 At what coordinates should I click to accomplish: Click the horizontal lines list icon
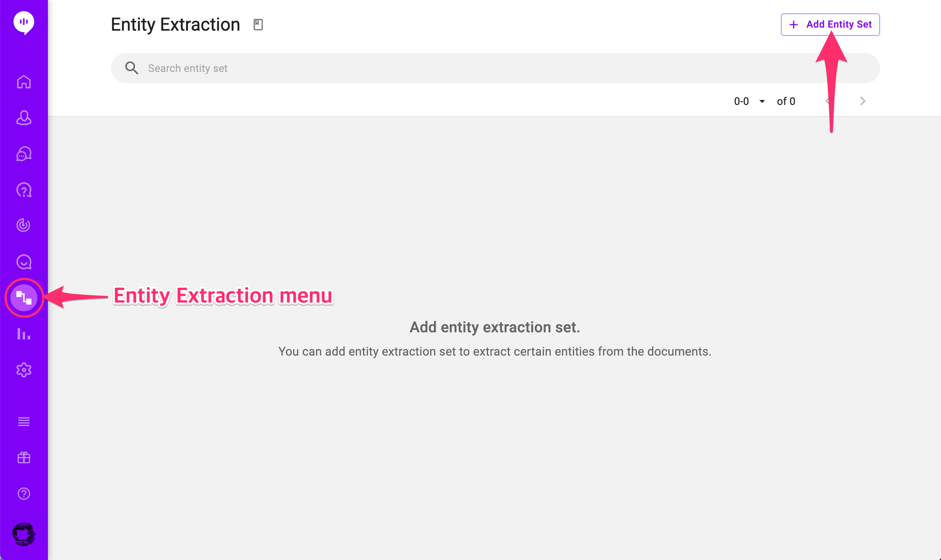(24, 422)
